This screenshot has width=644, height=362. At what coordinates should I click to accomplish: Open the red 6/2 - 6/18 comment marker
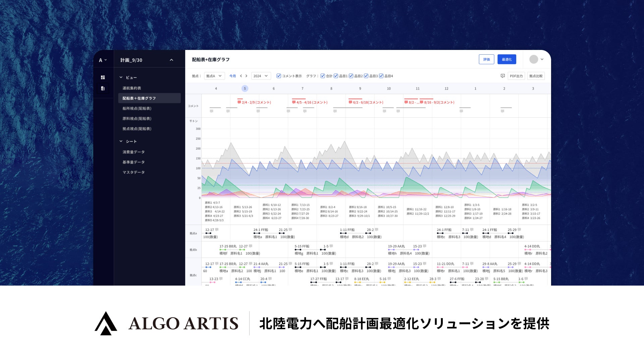(x=366, y=102)
